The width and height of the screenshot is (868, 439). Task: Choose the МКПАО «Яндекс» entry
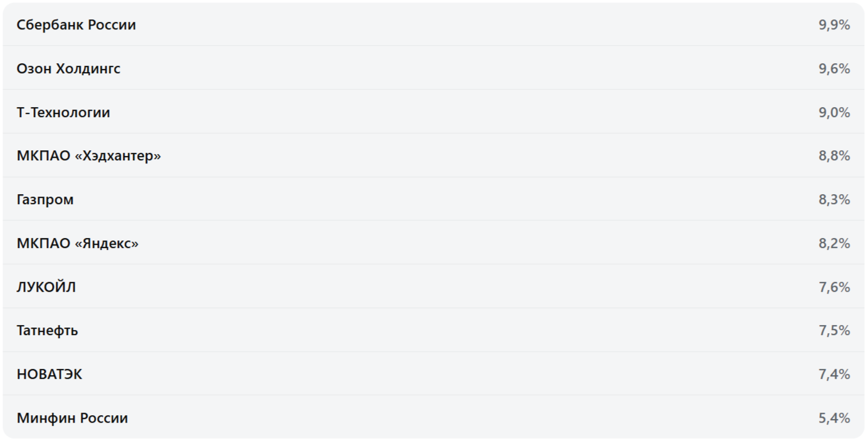[x=434, y=243]
